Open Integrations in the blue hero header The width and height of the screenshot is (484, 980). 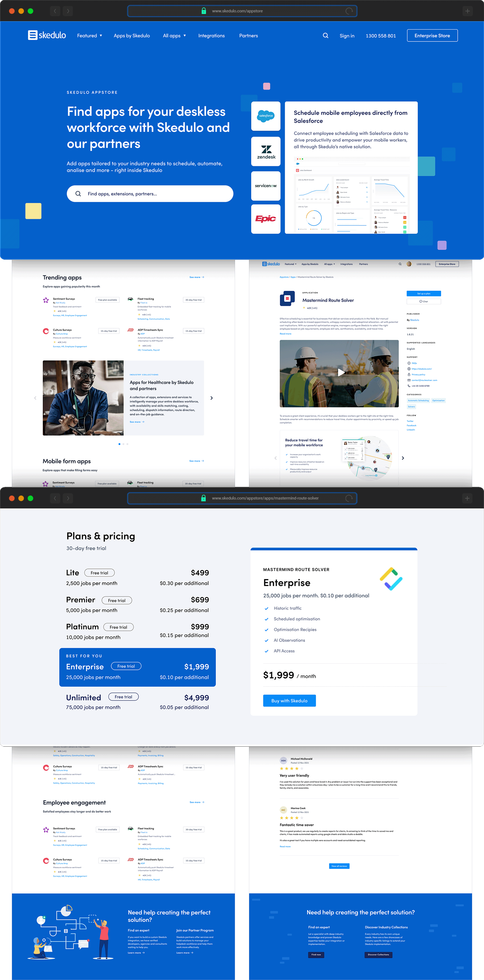[x=211, y=35]
